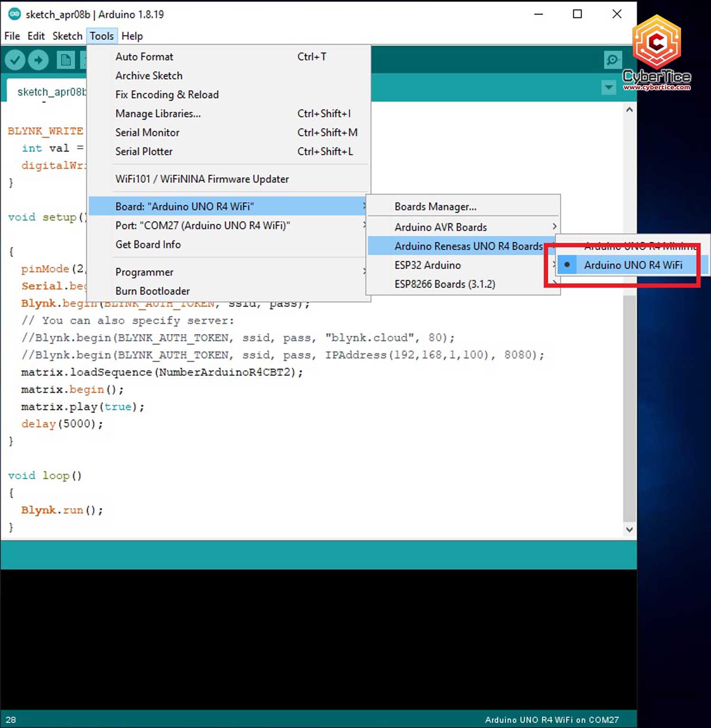Click the Verify checkmark toolbar icon
Image resolution: width=711 pixels, height=728 pixels.
click(15, 60)
